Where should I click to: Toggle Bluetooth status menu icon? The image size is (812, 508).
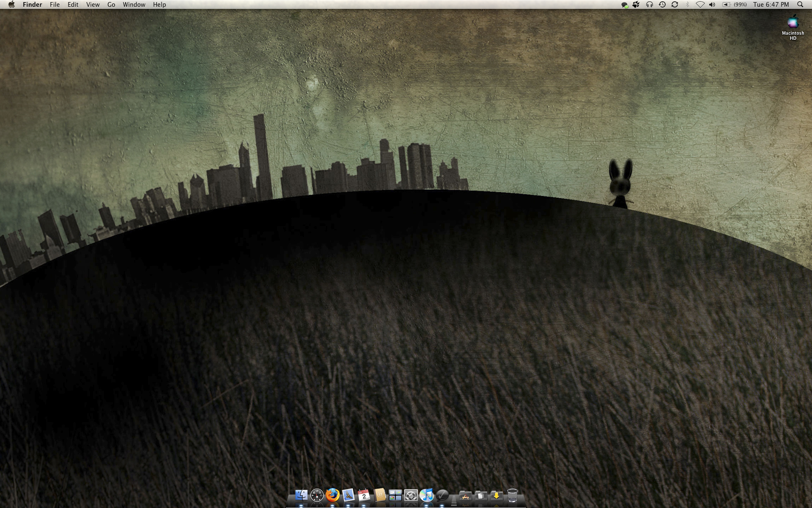click(x=687, y=5)
